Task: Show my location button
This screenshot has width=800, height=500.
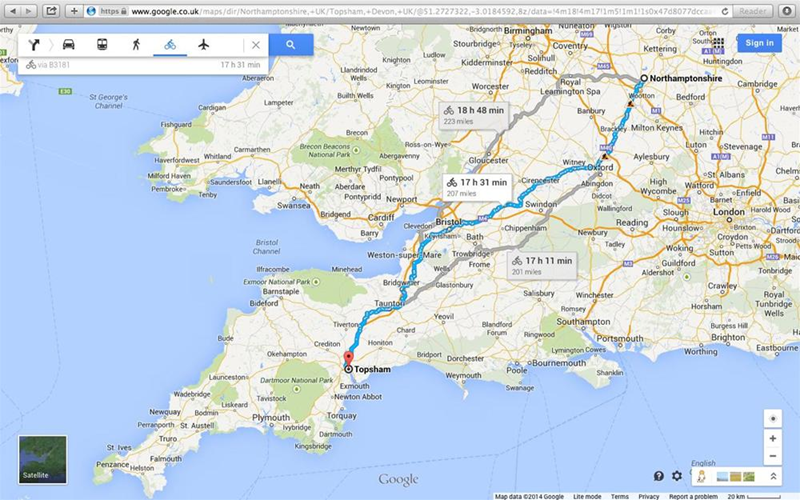Action: [x=772, y=418]
